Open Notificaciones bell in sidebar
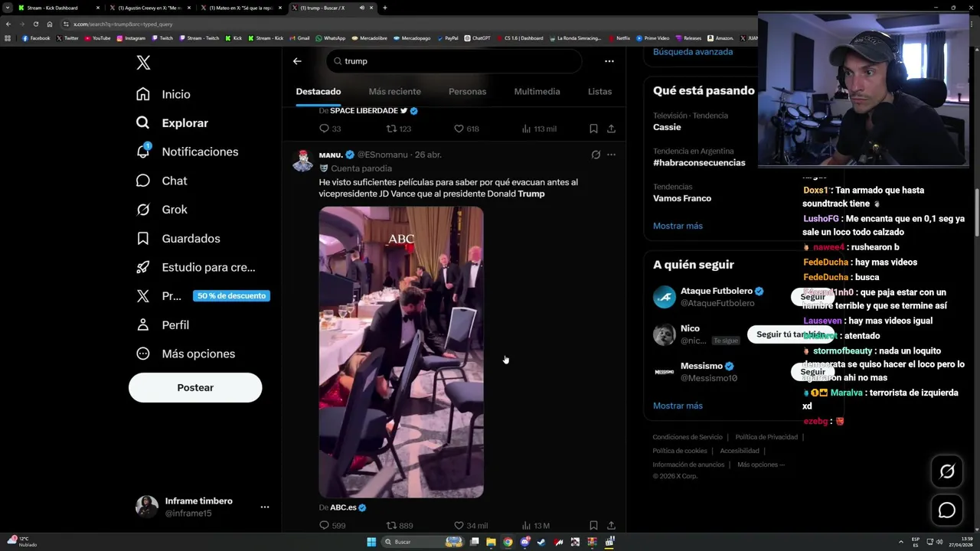The height and width of the screenshot is (551, 980). pos(187,152)
